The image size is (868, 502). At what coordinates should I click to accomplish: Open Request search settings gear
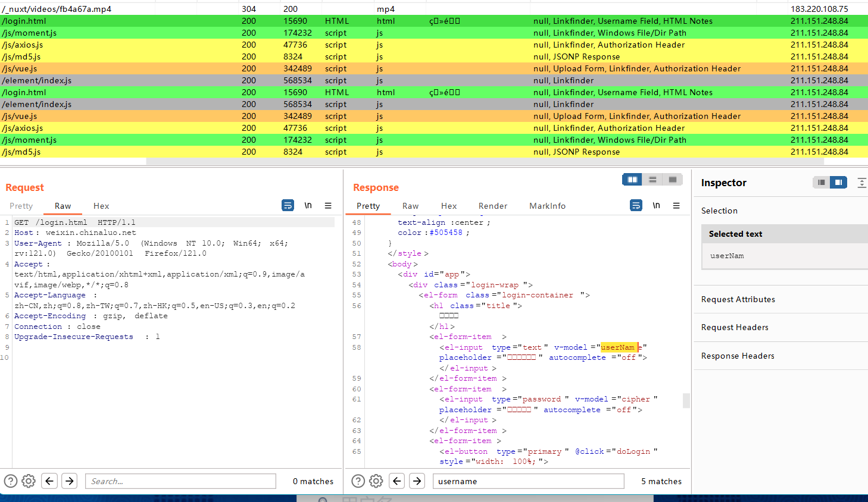[x=29, y=481]
